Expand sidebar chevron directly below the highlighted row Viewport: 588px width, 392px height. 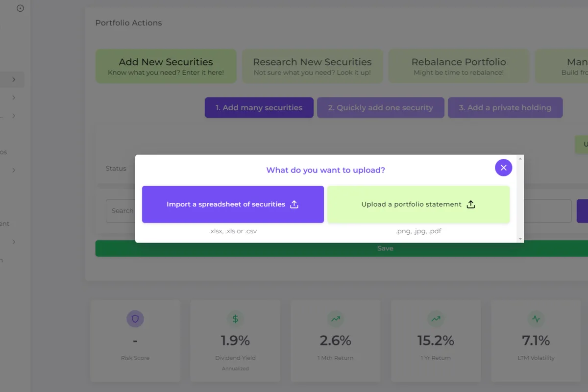click(14, 98)
